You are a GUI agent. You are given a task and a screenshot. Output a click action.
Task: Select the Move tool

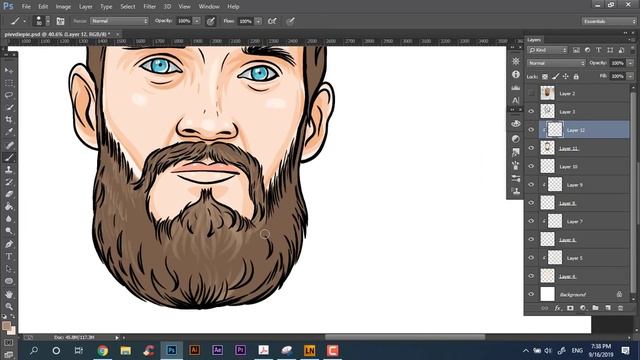click(x=9, y=71)
